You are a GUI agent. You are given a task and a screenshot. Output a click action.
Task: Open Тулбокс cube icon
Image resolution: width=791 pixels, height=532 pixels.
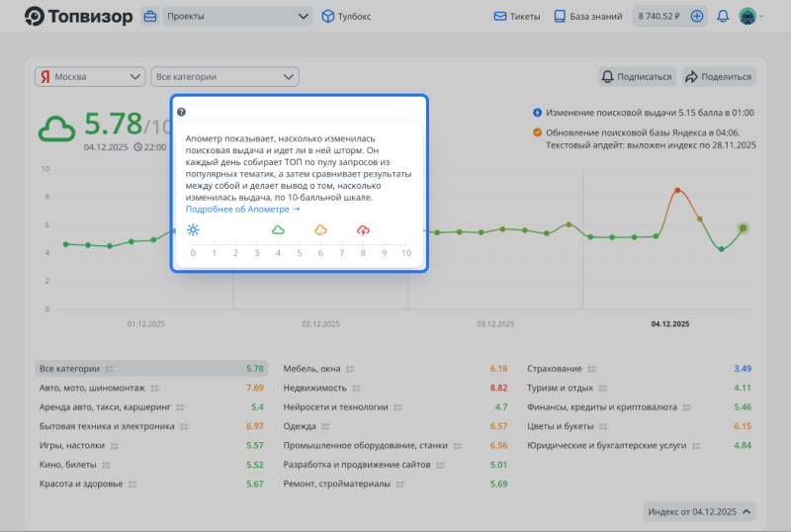coord(328,16)
